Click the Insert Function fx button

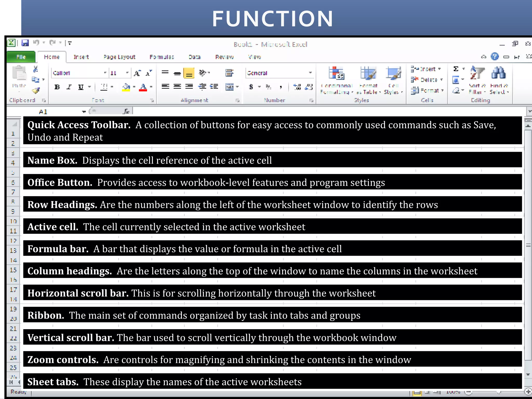pos(127,111)
